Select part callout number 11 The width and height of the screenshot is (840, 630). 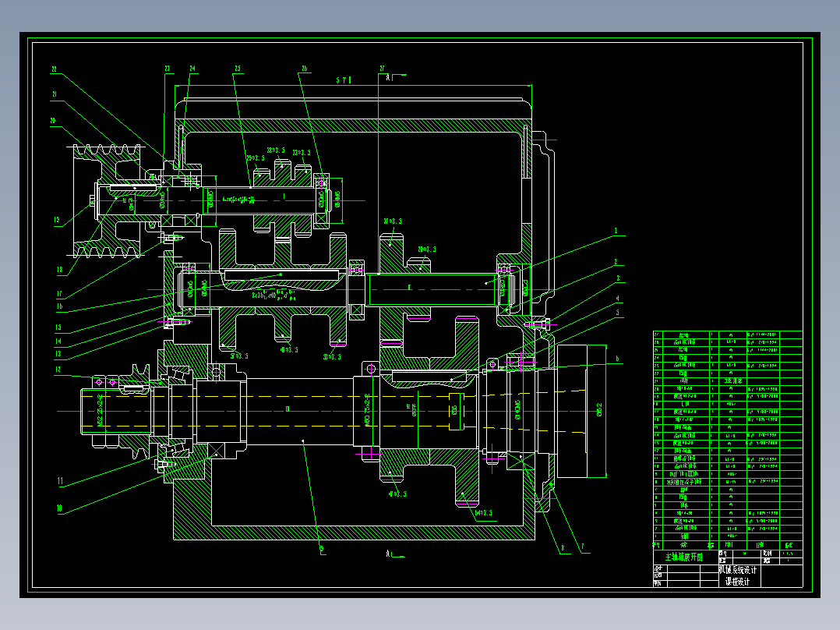click(60, 481)
